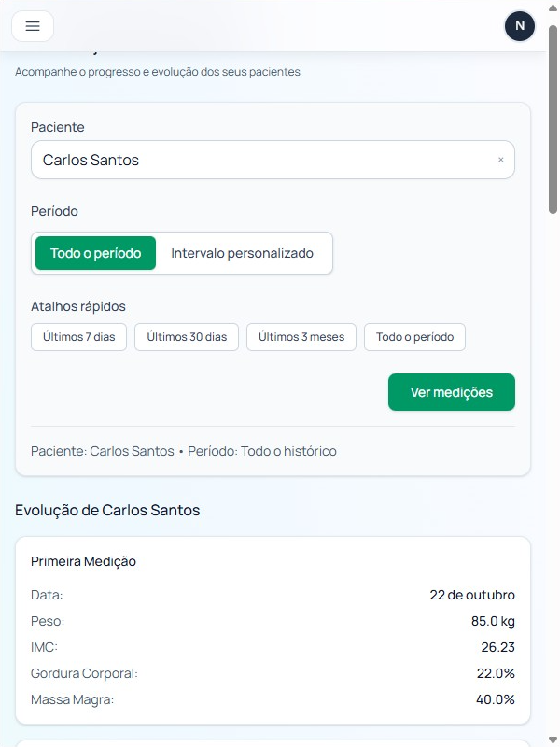
Task: Enable the 'Últimos 7 dias' quick filter
Action: pyautogui.click(x=78, y=337)
